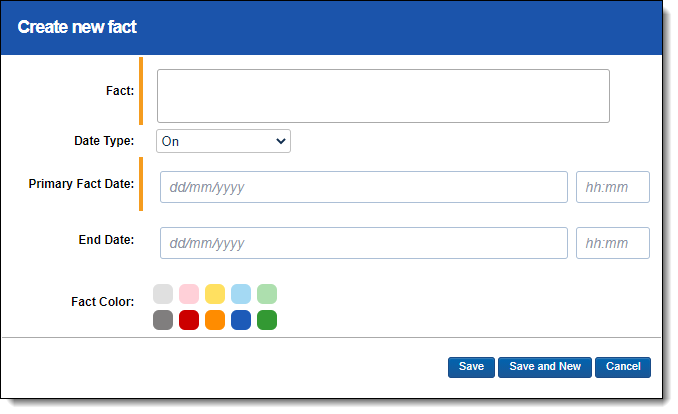Click the End Date hh:mm field
Image resolution: width=678 pixels, height=414 pixels.
[x=612, y=243]
